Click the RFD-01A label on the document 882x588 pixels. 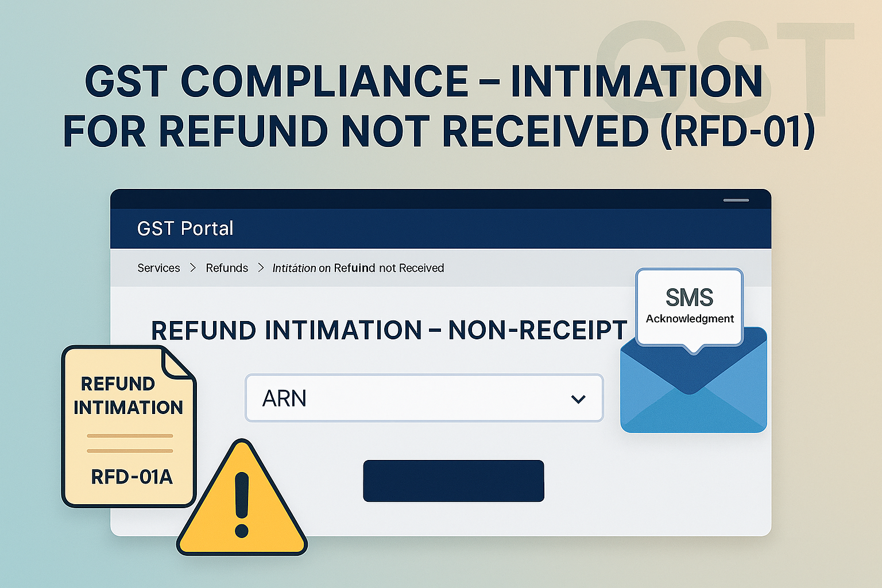click(131, 477)
